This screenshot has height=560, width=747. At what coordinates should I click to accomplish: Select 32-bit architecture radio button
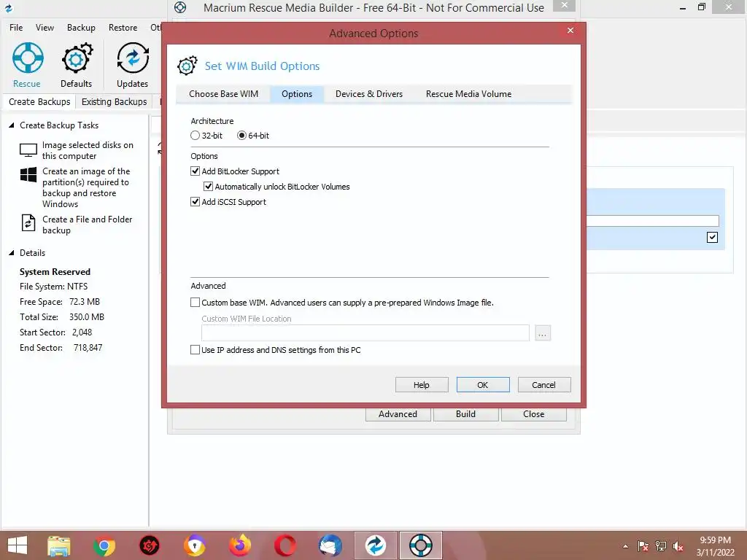(195, 136)
